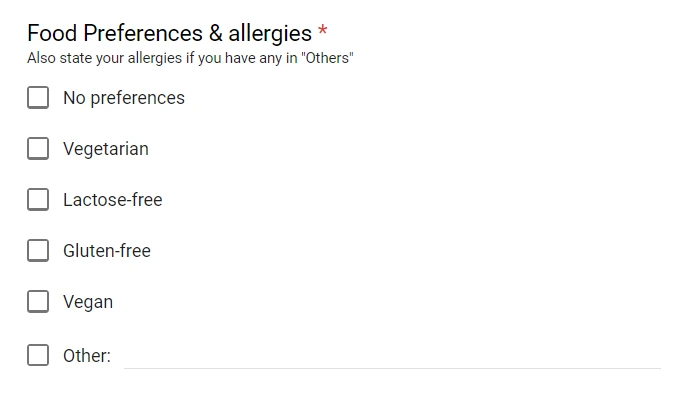Click the ampersand in the question title
Viewport: 693px width, 400px height.
tap(216, 34)
